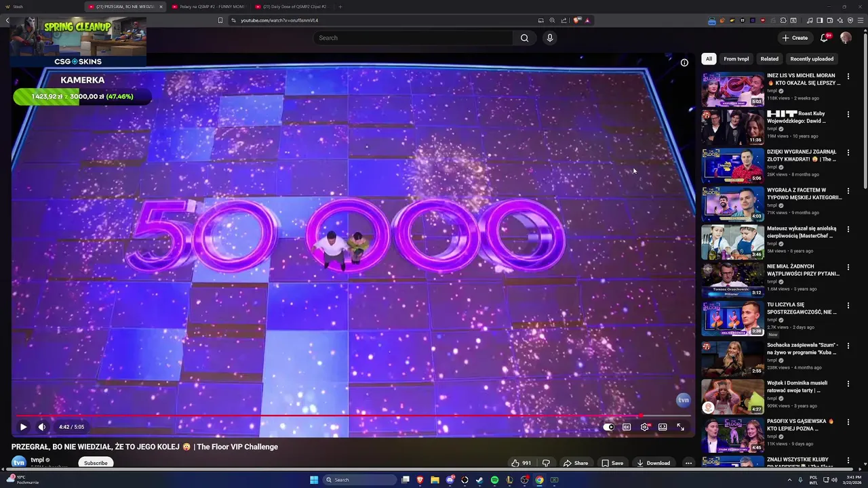Toggle subtitles CC button

click(627, 427)
